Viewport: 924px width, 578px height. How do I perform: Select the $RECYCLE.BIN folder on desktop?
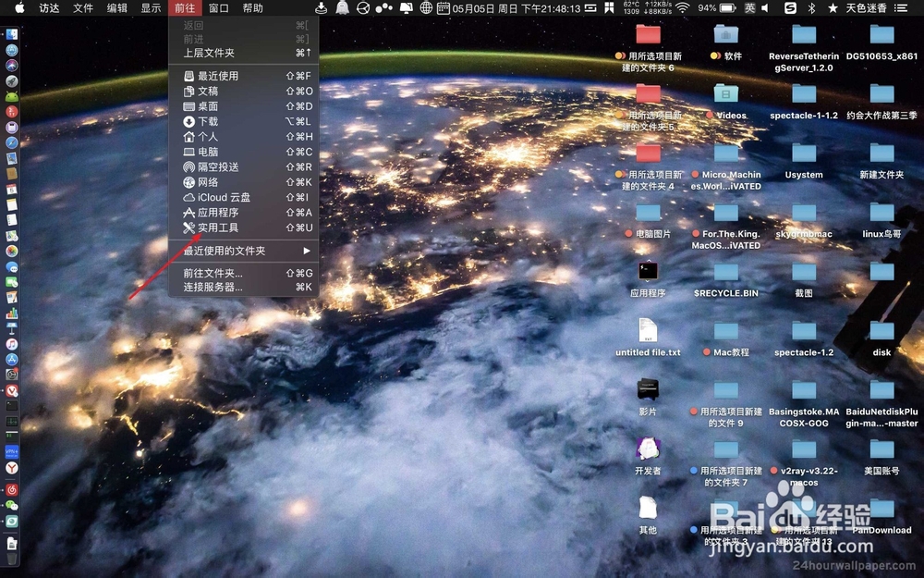(726, 279)
